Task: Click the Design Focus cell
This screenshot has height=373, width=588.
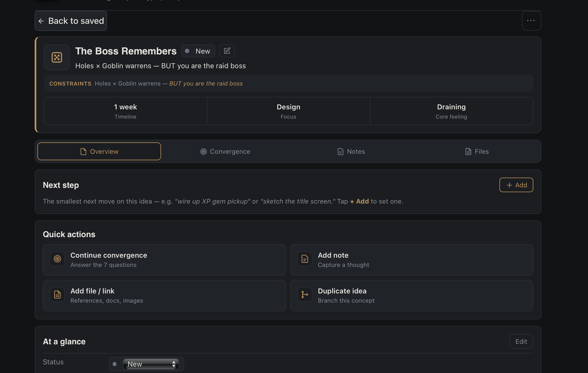Action: (288, 111)
